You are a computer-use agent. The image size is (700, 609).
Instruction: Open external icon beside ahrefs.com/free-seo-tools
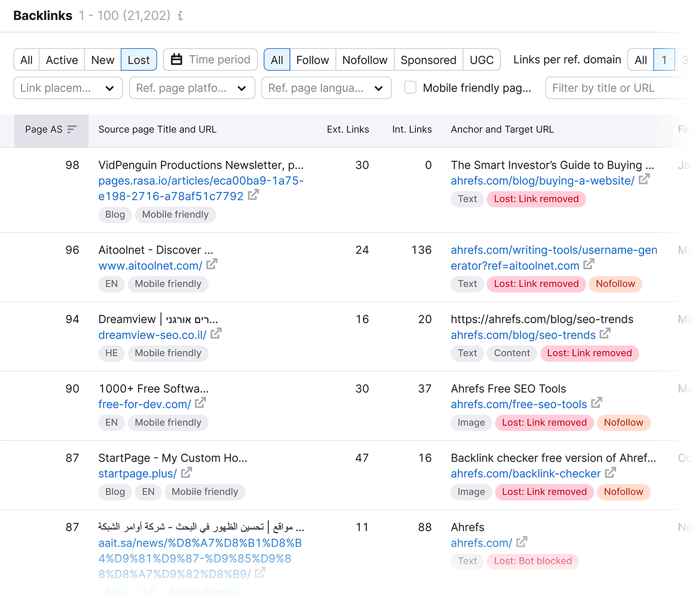pyautogui.click(x=597, y=403)
